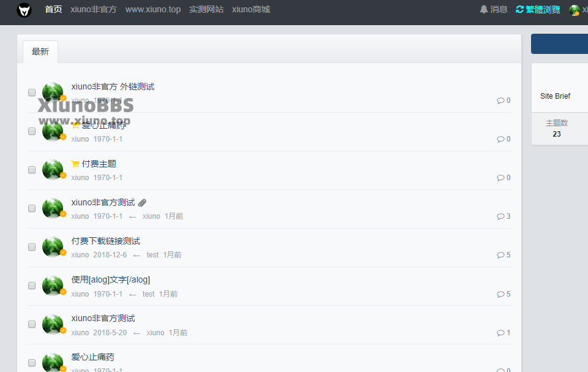This screenshot has width=588, height=372.
Task: Open thread xiuno非官方 外链测试
Action: click(113, 86)
